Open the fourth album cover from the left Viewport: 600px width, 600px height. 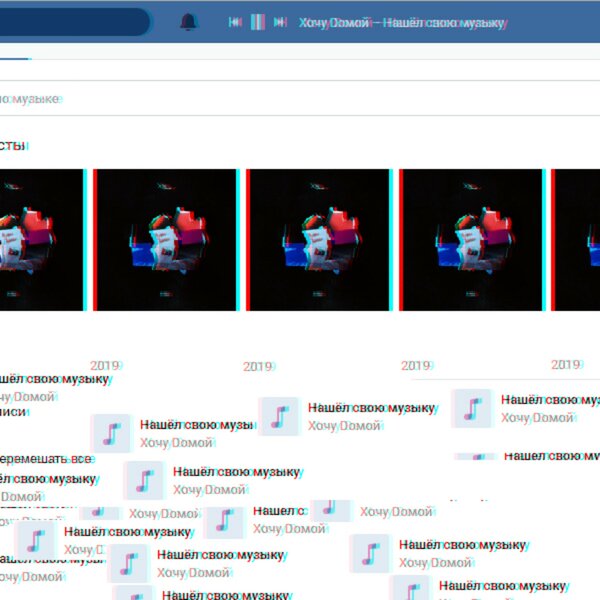point(471,240)
